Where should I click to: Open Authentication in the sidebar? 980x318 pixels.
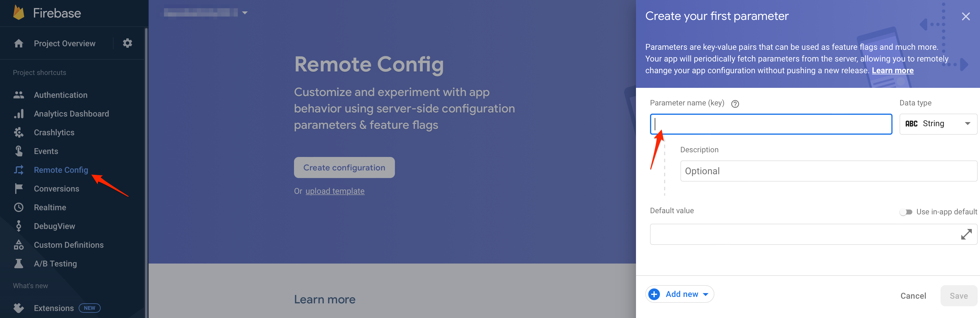(x=61, y=95)
